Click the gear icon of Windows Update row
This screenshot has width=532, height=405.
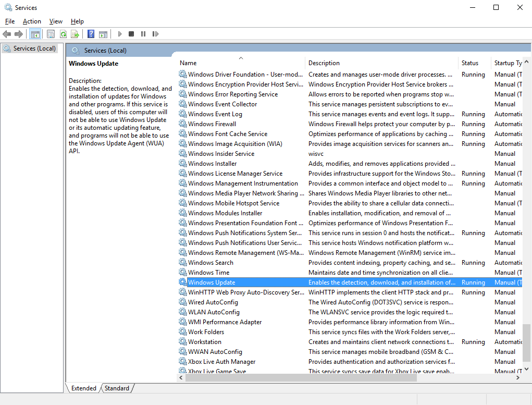[183, 282]
